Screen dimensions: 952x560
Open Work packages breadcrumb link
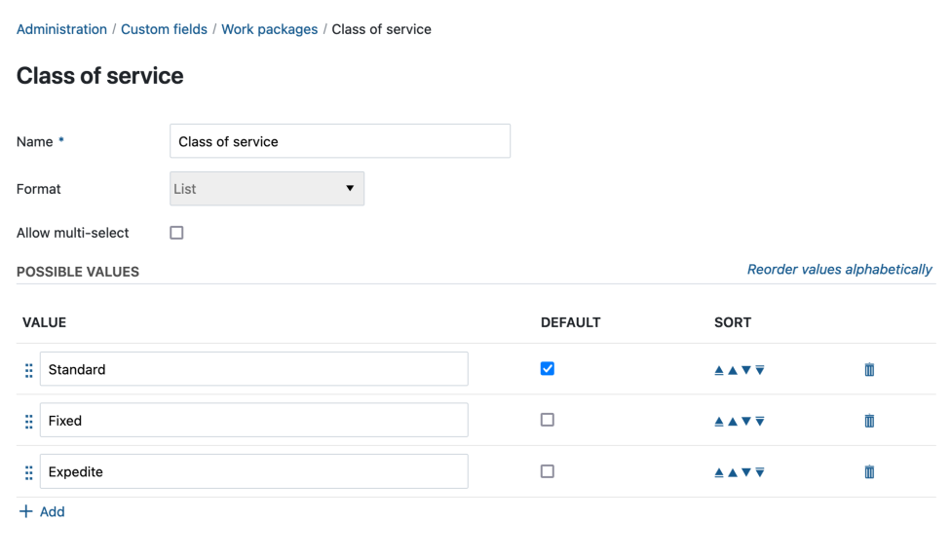[x=269, y=29]
